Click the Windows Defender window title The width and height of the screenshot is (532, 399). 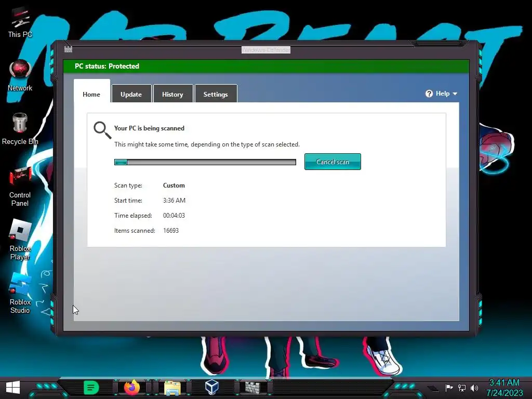[266, 50]
